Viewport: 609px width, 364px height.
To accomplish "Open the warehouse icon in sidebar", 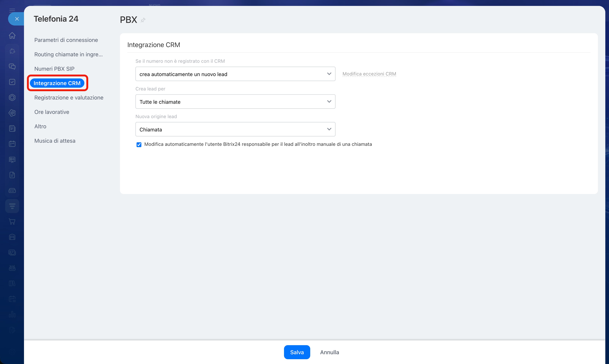I will pyautogui.click(x=12, y=237).
